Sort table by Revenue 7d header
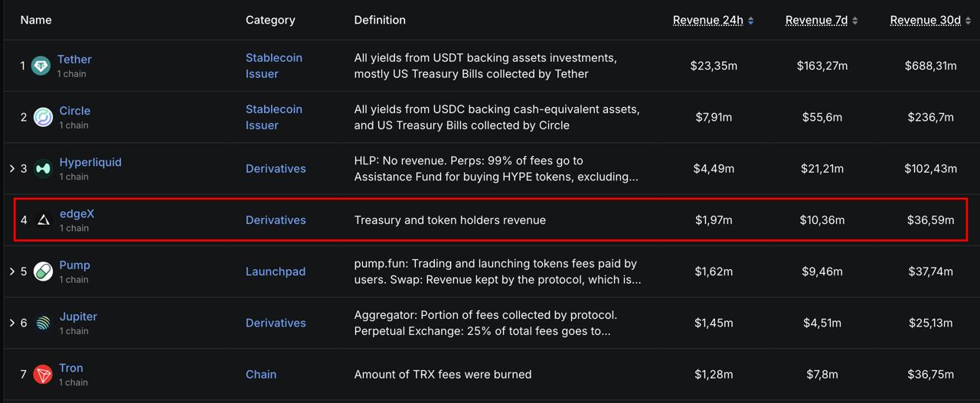The image size is (980, 403). 816,20
